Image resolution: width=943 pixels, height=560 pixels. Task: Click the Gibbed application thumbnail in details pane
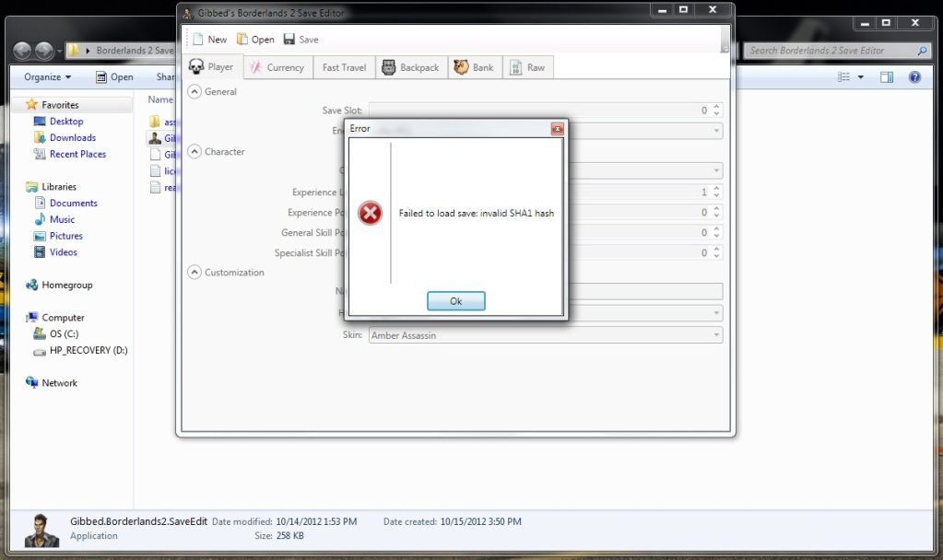click(42, 531)
